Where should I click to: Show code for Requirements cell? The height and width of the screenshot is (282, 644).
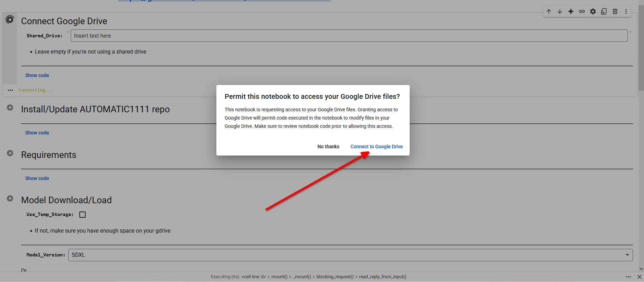tap(37, 178)
